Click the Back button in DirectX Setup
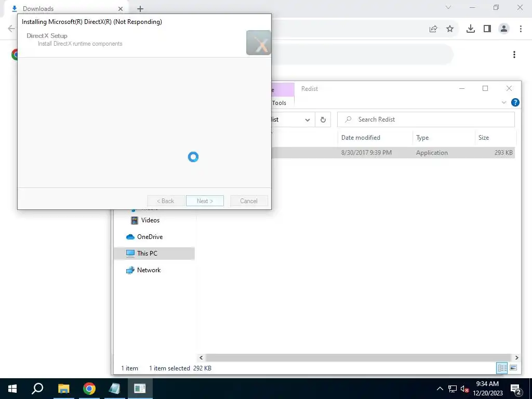The width and height of the screenshot is (532, 399). [x=166, y=201]
